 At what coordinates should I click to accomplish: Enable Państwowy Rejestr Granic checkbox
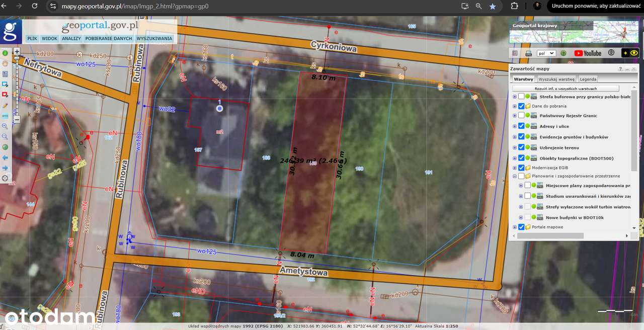pyautogui.click(x=521, y=116)
